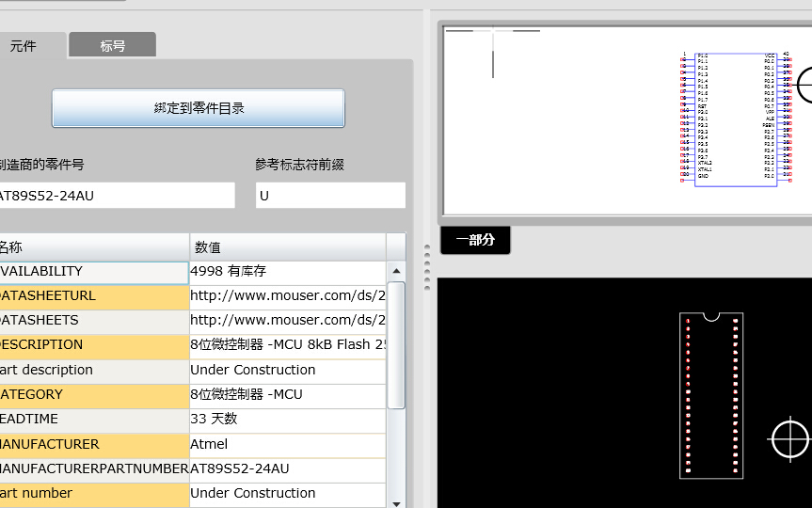
Task: Click the table scrollbar down arrow
Action: tap(396, 503)
